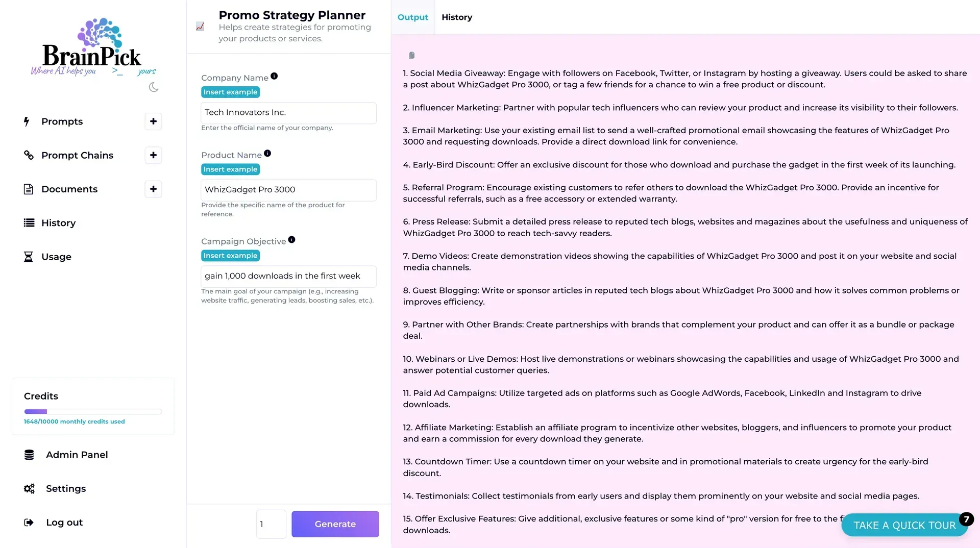Switch to the History tab
Viewport: 980px width, 548px height.
coord(457,17)
